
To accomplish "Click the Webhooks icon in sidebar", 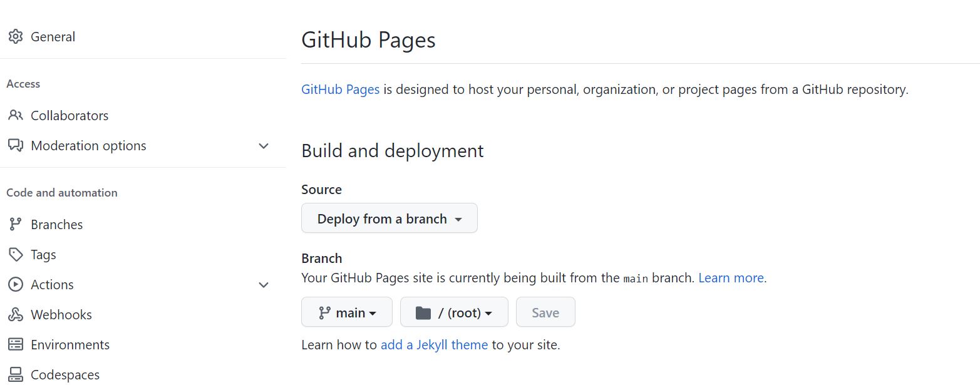I will pos(16,314).
